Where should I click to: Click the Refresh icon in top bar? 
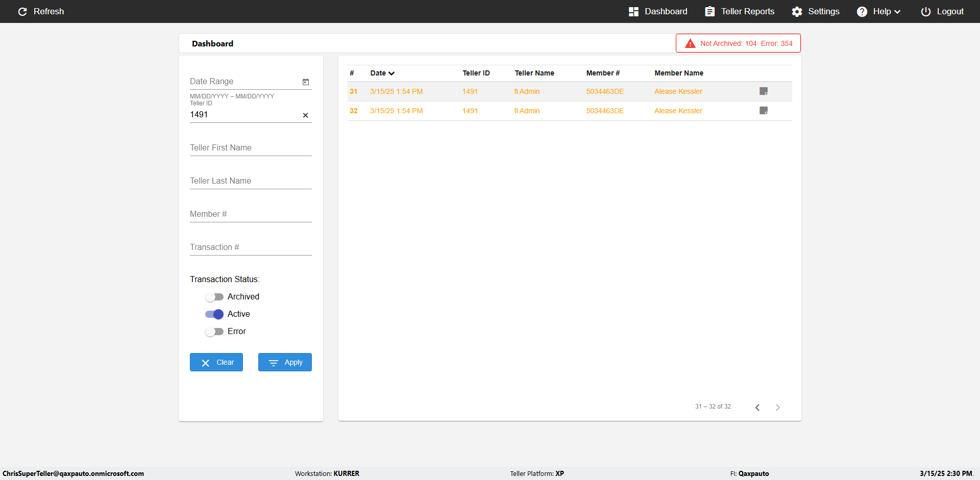tap(22, 11)
